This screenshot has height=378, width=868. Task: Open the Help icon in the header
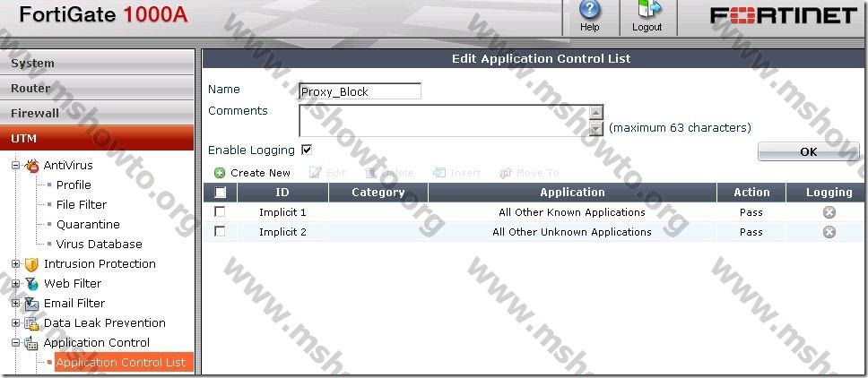click(x=589, y=10)
